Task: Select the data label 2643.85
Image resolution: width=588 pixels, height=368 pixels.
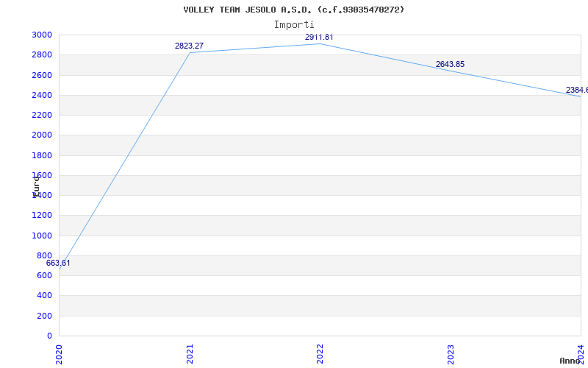Action: click(450, 64)
